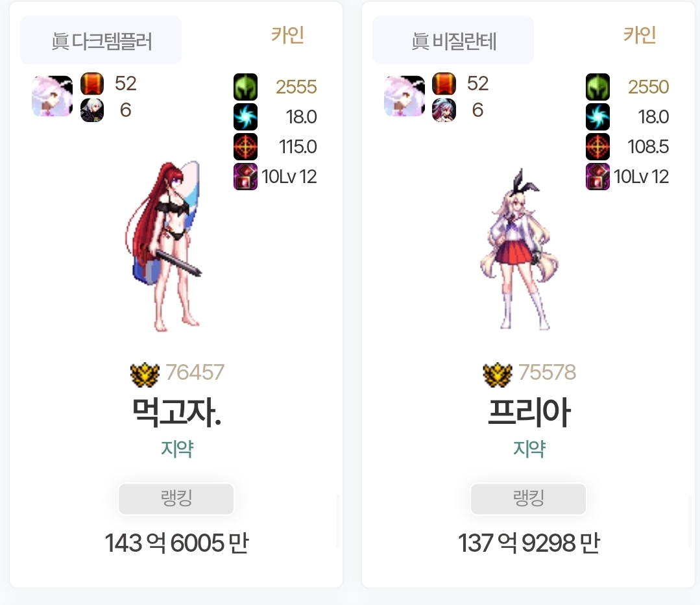This screenshot has width=700, height=605.
Task: Click the red banner icon beside 52 on 프리아 card
Action: [x=444, y=84]
